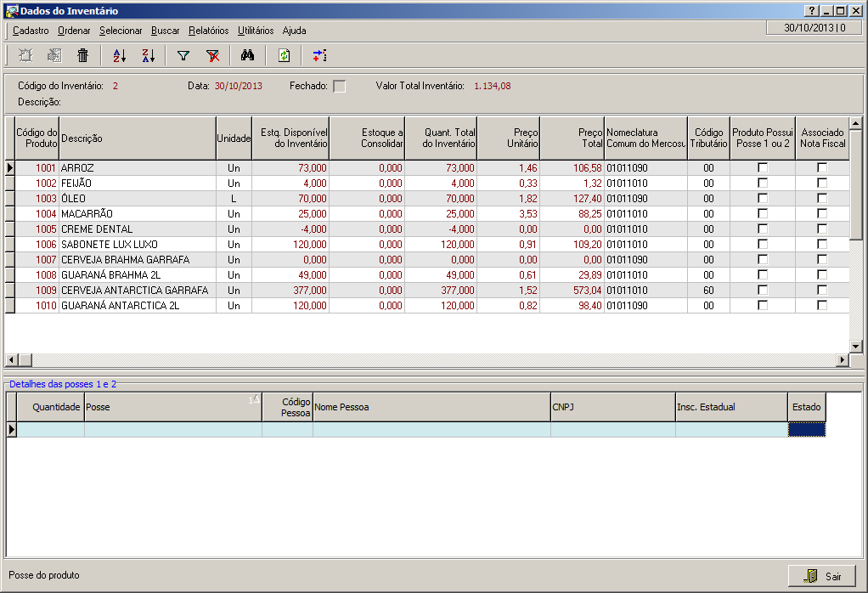Select the SABONETE LUX LUXO row

pos(136,245)
